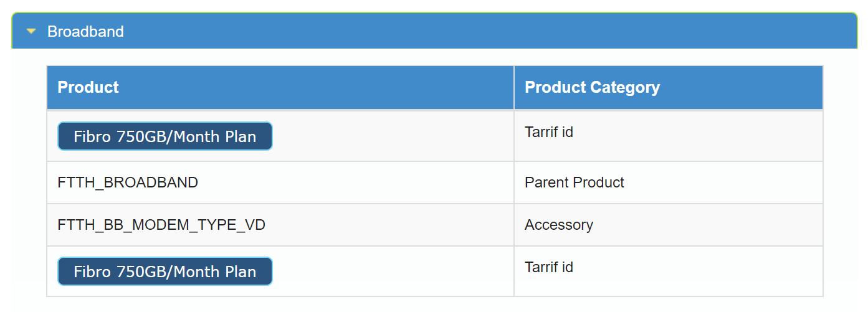Click the Accessory category cell
The height and width of the screenshot is (312, 868).
[x=558, y=225]
